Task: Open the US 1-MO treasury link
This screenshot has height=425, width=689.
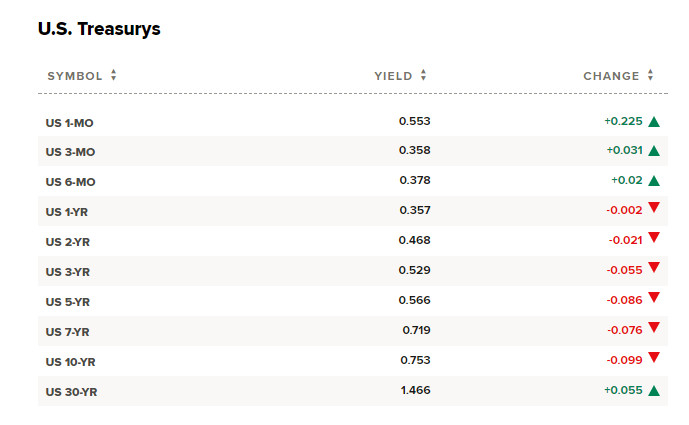Action: pyautogui.click(x=70, y=122)
